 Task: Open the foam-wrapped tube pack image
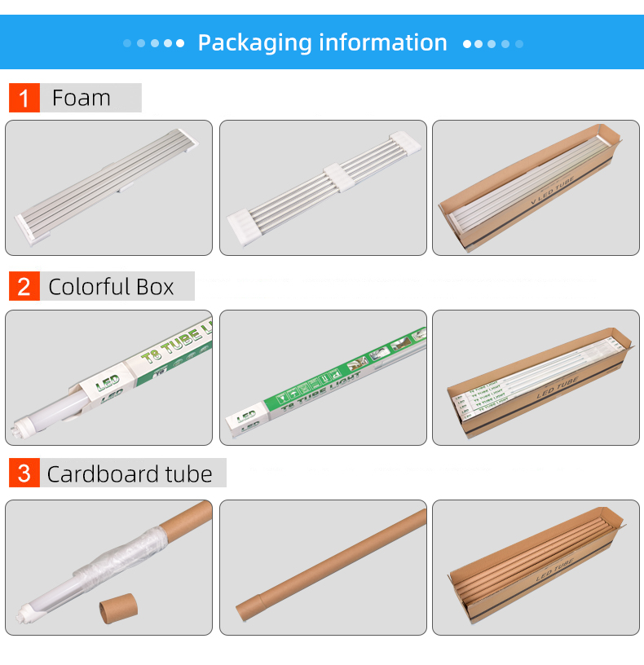tap(108, 188)
